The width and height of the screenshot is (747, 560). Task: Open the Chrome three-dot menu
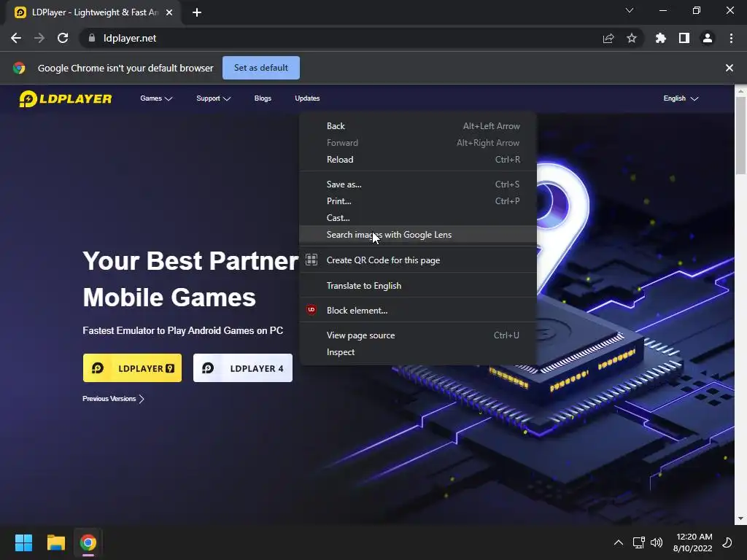click(731, 38)
